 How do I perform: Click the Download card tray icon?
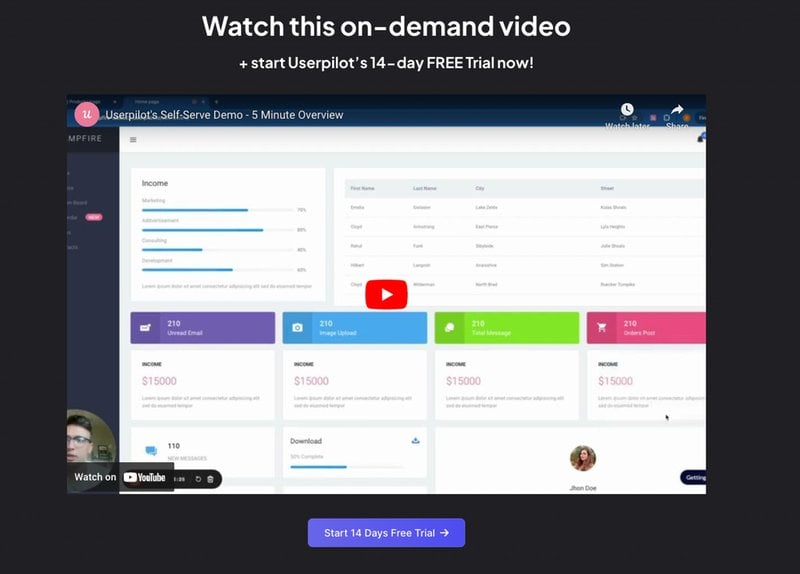(415, 441)
